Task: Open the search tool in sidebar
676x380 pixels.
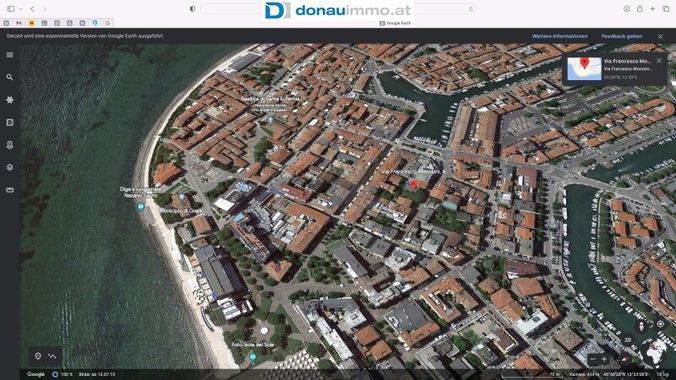Action: pos(9,77)
